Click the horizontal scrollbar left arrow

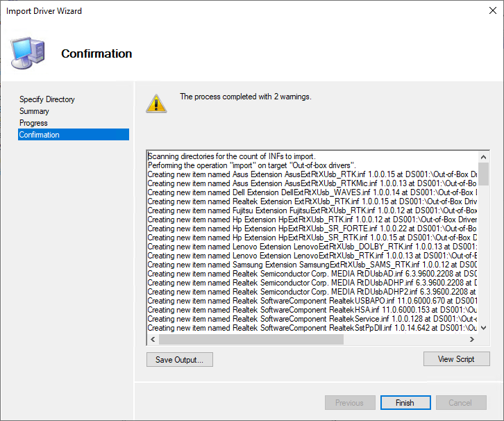[x=153, y=340]
